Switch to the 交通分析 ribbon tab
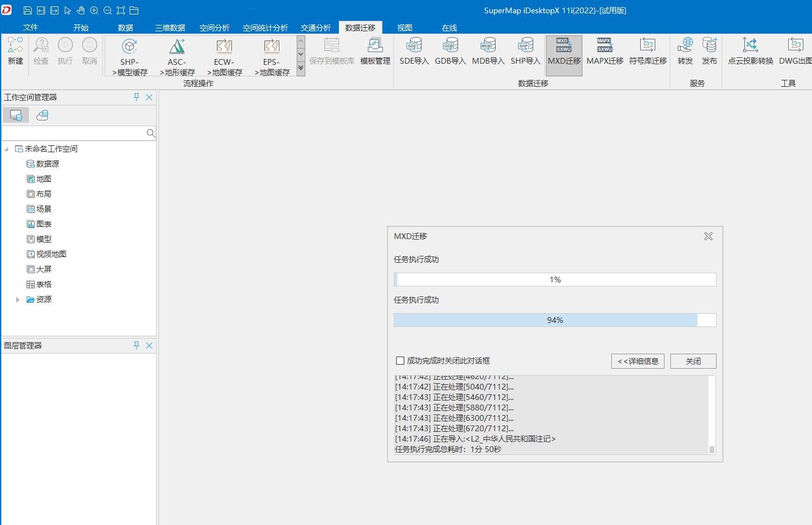 (316, 28)
